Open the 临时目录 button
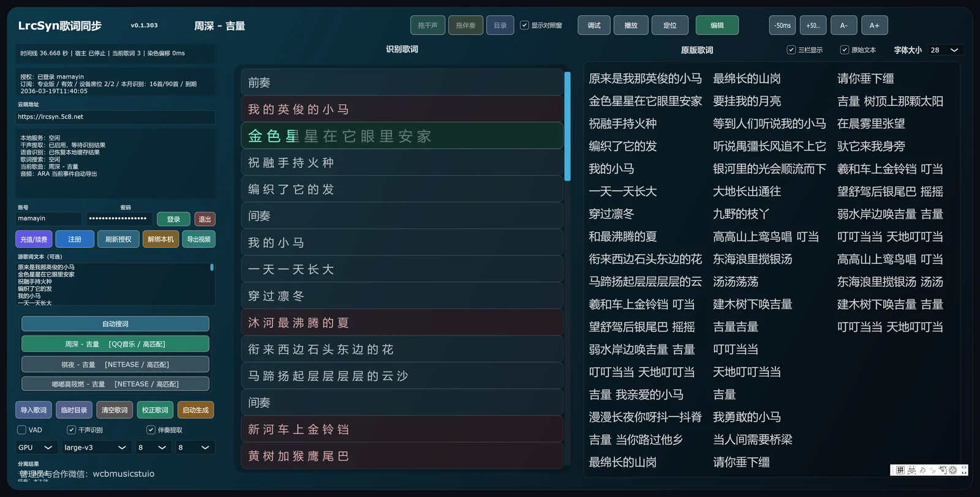This screenshot has height=497, width=980. tap(74, 410)
